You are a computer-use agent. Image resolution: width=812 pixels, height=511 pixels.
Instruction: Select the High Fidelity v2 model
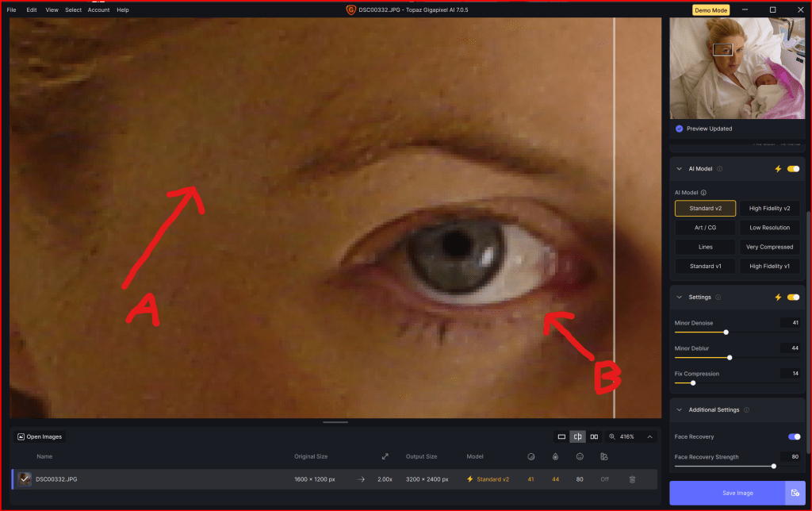tap(769, 209)
